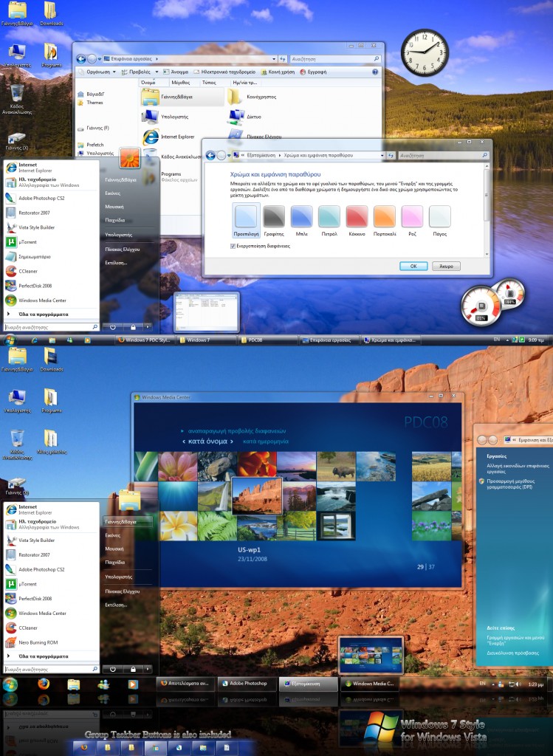Select Υπολογιστής in the Explorer file list
This screenshot has height=756, width=553.
[x=165, y=117]
